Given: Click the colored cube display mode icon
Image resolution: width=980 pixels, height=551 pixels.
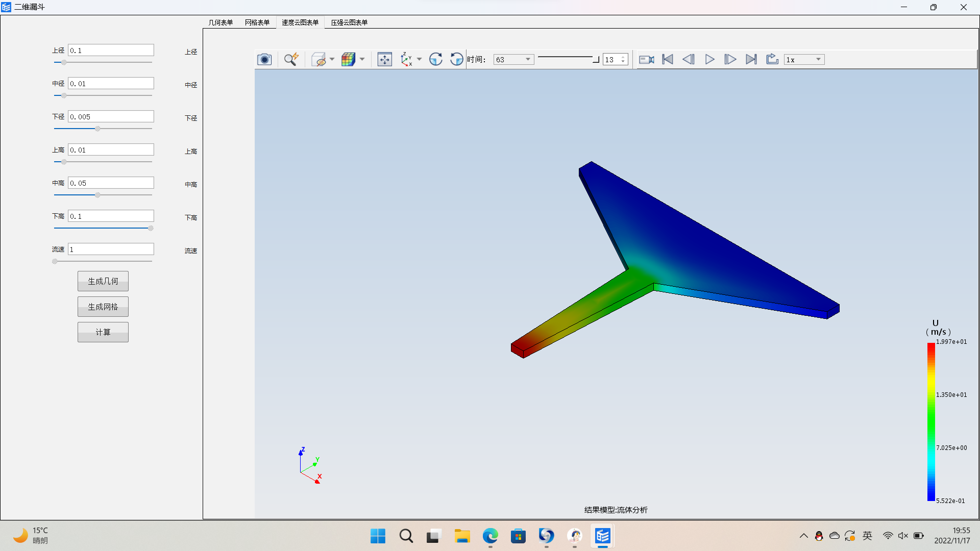Looking at the screenshot, I should (x=349, y=59).
